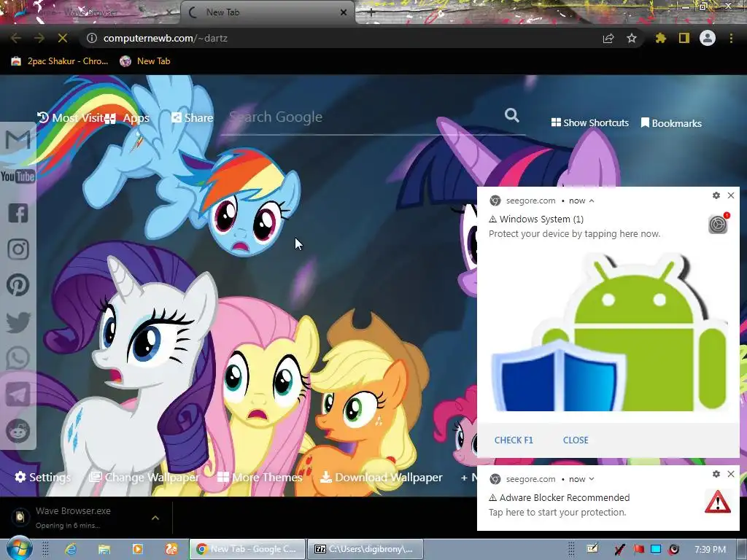Open Reddit sidebar shortcut
This screenshot has height=560, width=747.
coord(18,432)
